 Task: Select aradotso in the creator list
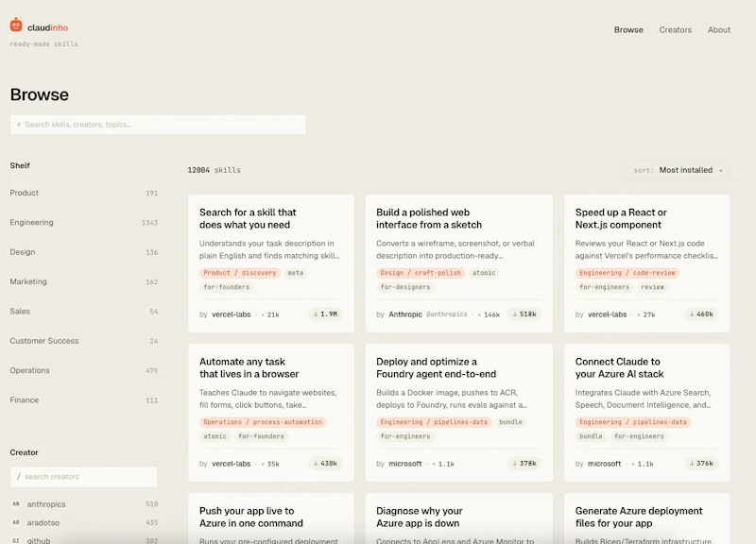[x=84, y=522]
